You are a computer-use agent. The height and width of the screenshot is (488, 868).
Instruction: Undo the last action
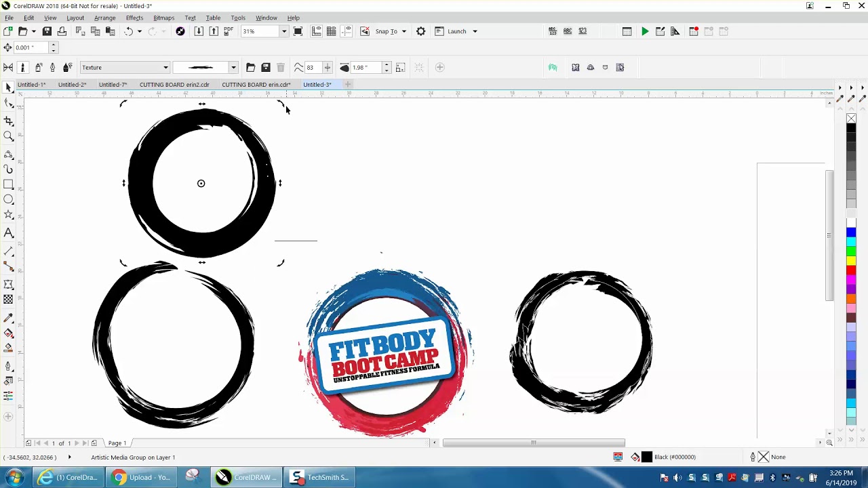pos(128,31)
